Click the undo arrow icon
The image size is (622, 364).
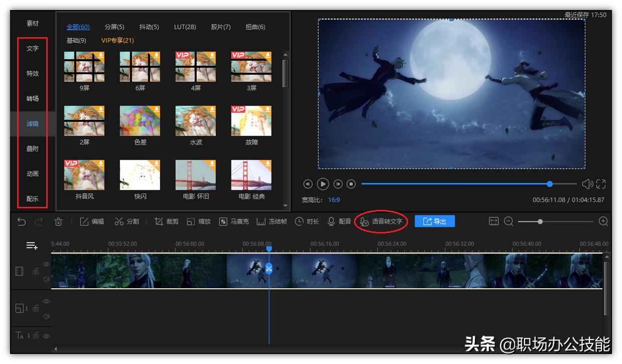(x=21, y=221)
